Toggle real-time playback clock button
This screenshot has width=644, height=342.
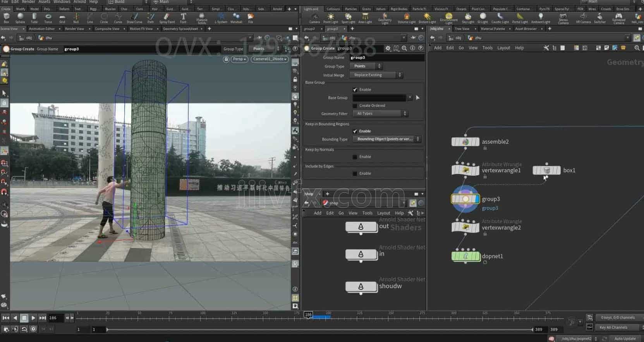pyautogui.click(x=33, y=329)
